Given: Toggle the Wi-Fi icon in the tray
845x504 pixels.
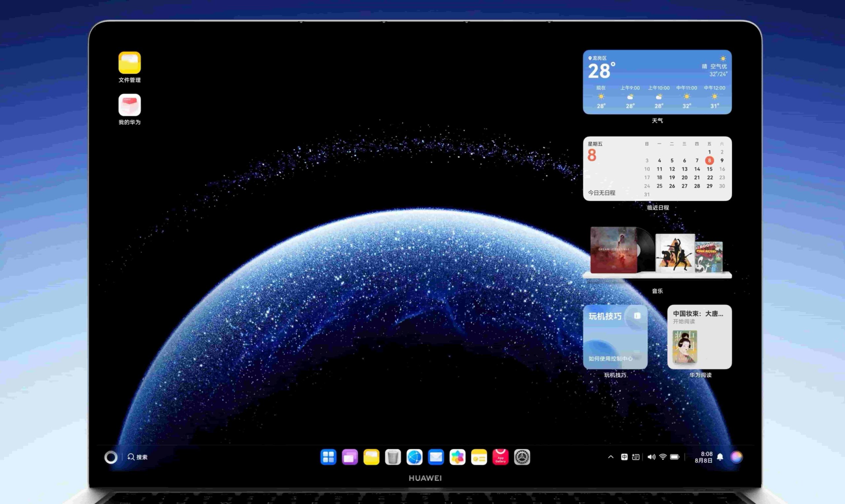Looking at the screenshot, I should 662,457.
